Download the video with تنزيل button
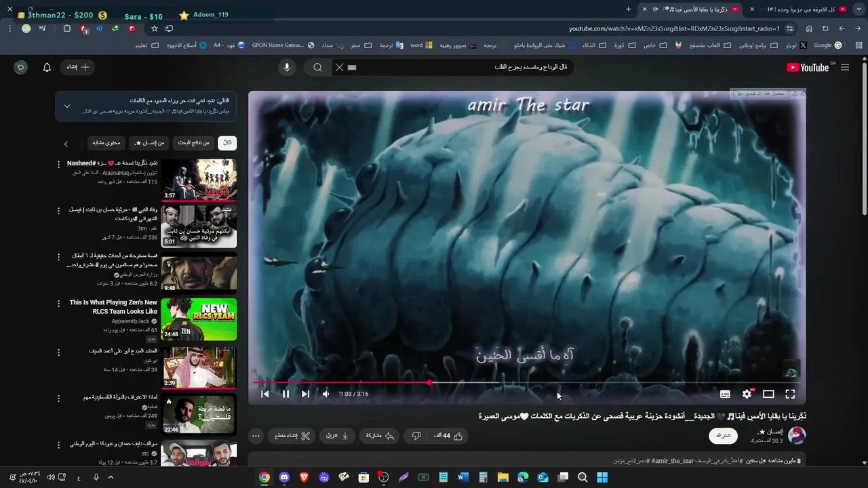 pyautogui.click(x=337, y=436)
